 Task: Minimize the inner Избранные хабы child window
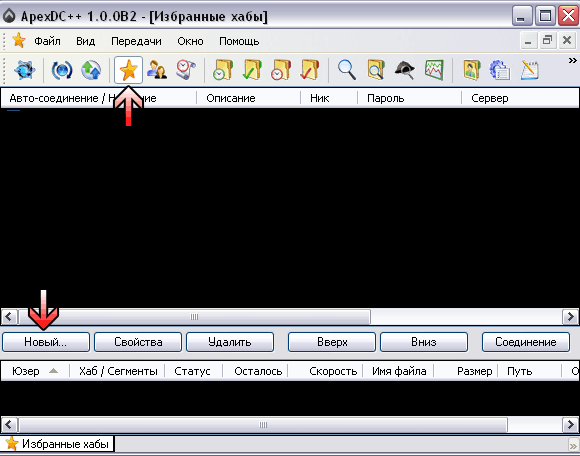(529, 41)
